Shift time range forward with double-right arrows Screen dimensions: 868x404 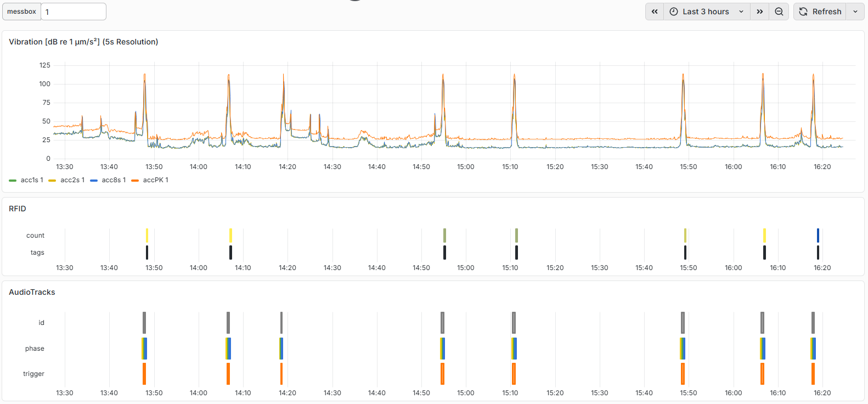760,12
